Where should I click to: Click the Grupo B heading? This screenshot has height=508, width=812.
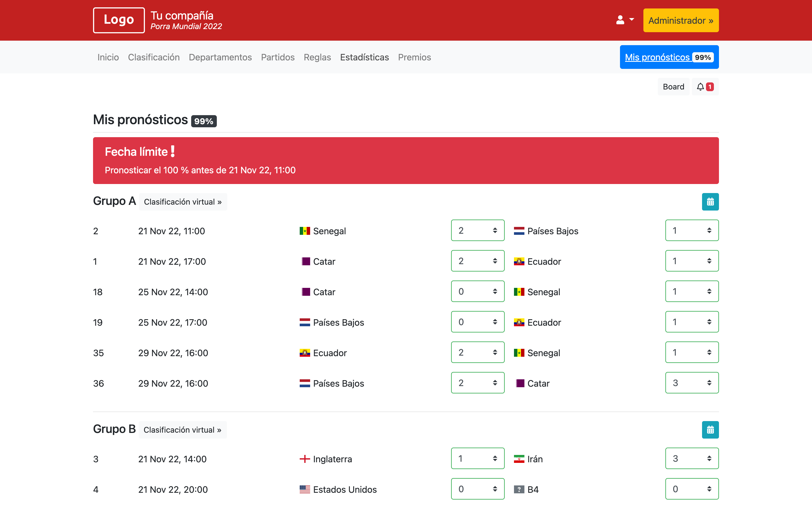pyautogui.click(x=114, y=429)
